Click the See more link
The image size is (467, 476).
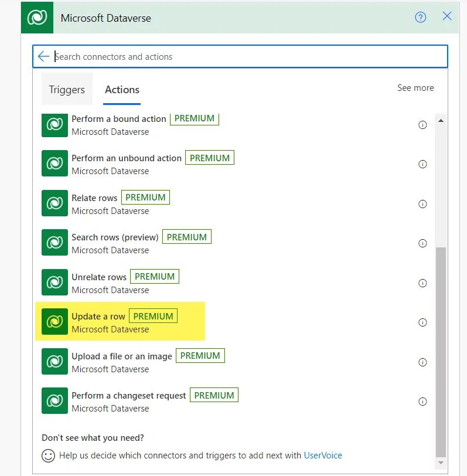pyautogui.click(x=415, y=88)
